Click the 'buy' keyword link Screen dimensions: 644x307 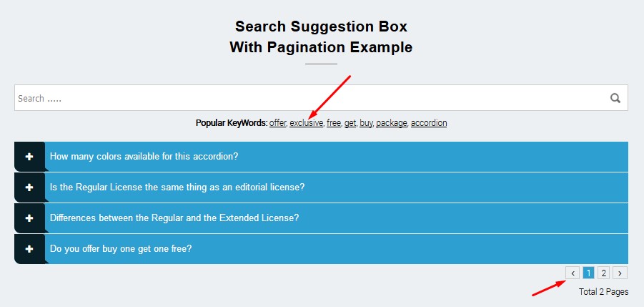(366, 123)
